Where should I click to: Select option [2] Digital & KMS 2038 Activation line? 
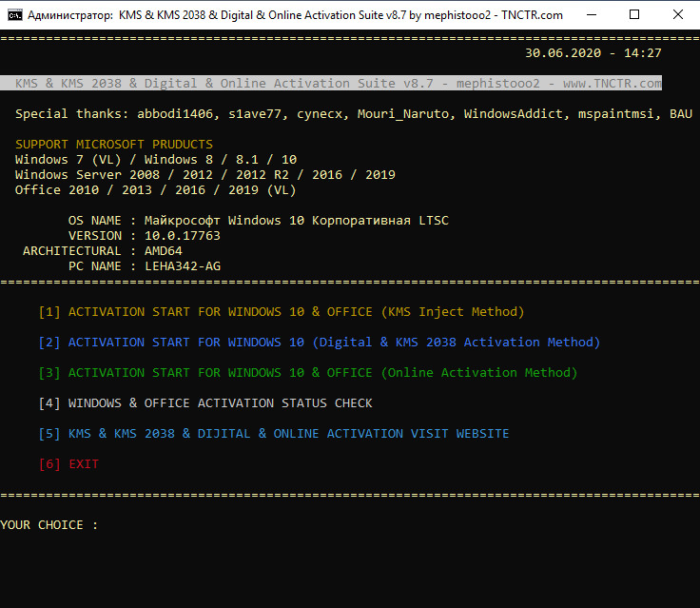pos(320,343)
